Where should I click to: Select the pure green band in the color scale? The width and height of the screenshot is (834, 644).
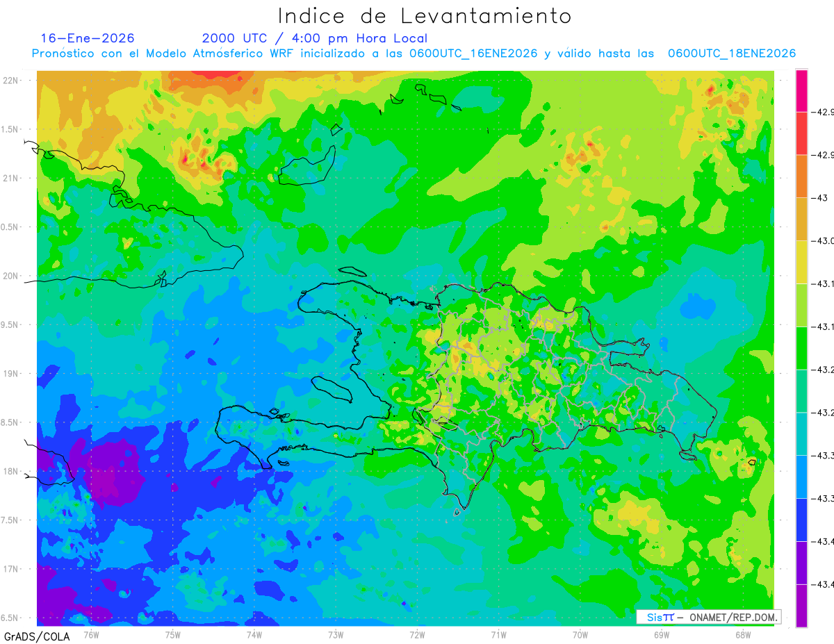801,348
